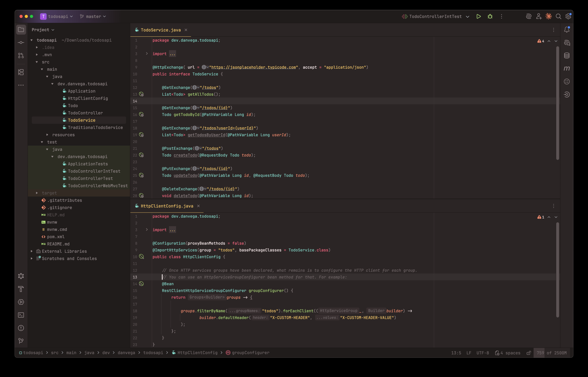Click the Run button in the toolbar
Screen dimensions: 588x377
point(479,16)
